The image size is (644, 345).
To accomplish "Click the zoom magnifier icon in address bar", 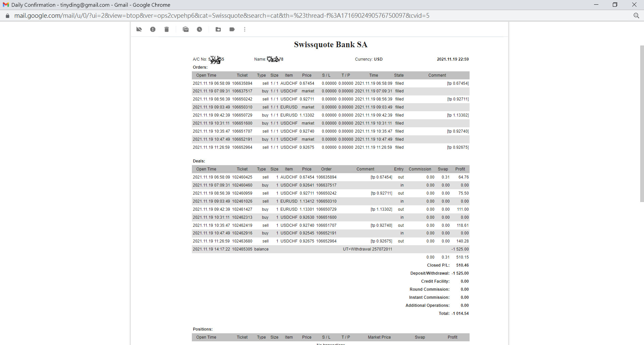I will click(x=636, y=16).
